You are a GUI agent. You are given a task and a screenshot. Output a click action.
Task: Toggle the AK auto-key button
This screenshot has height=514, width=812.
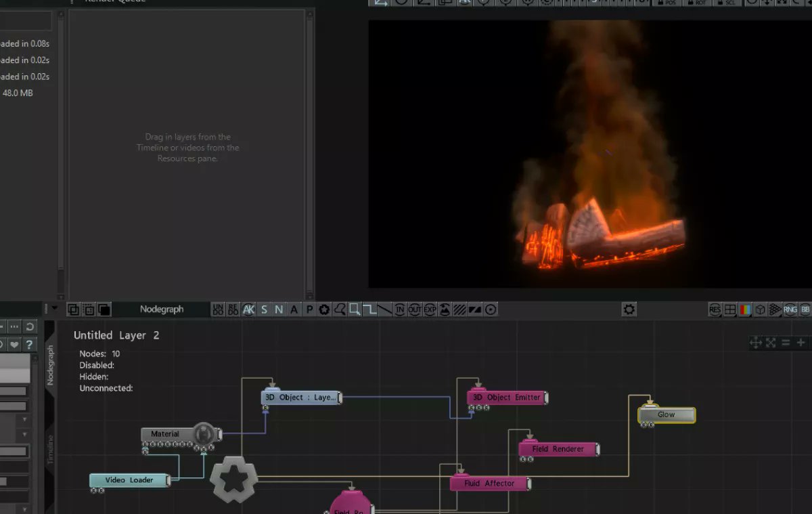tap(248, 309)
